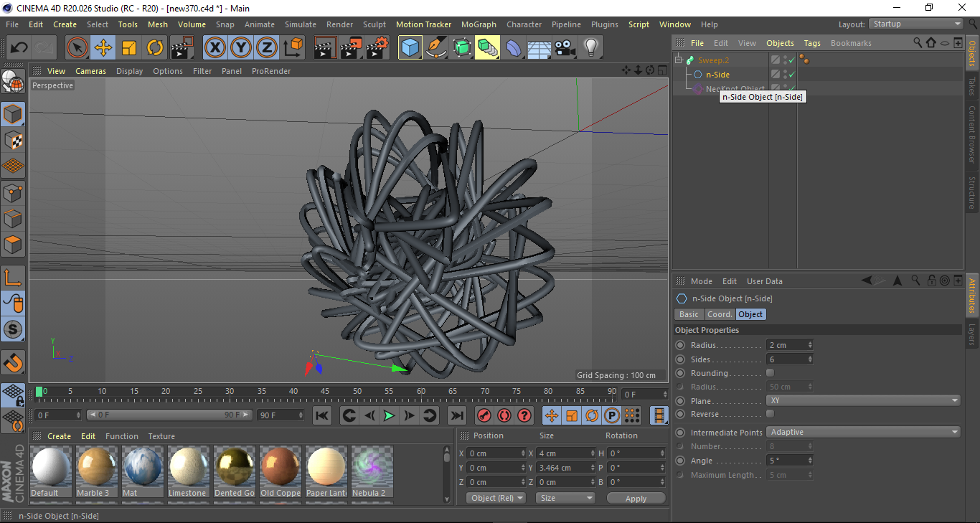Image resolution: width=980 pixels, height=523 pixels.
Task: Open Edit Render Settings
Action: coord(377,48)
